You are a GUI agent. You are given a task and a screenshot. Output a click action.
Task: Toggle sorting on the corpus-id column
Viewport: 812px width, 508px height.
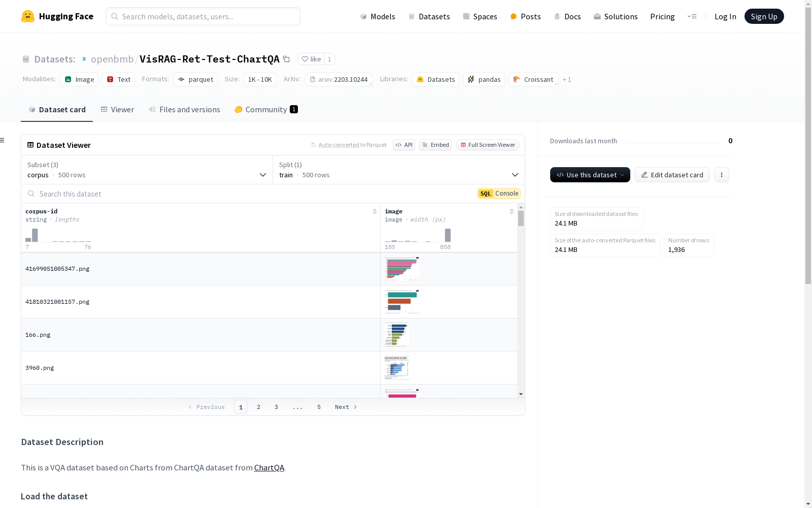[375, 211]
